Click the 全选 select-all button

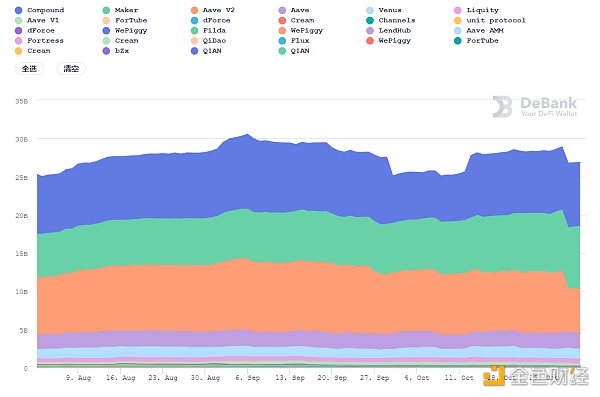tap(29, 69)
